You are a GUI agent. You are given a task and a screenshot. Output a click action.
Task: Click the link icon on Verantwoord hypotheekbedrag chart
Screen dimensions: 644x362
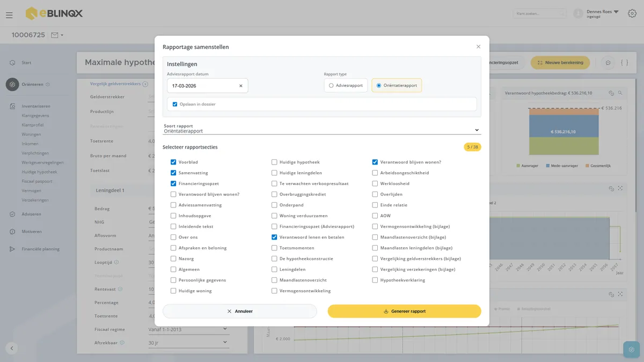[x=611, y=93]
